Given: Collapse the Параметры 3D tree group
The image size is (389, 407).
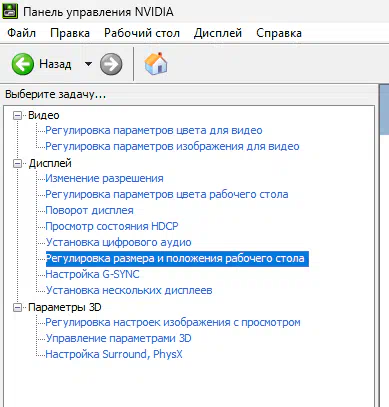Looking at the screenshot, I should click(x=17, y=307).
